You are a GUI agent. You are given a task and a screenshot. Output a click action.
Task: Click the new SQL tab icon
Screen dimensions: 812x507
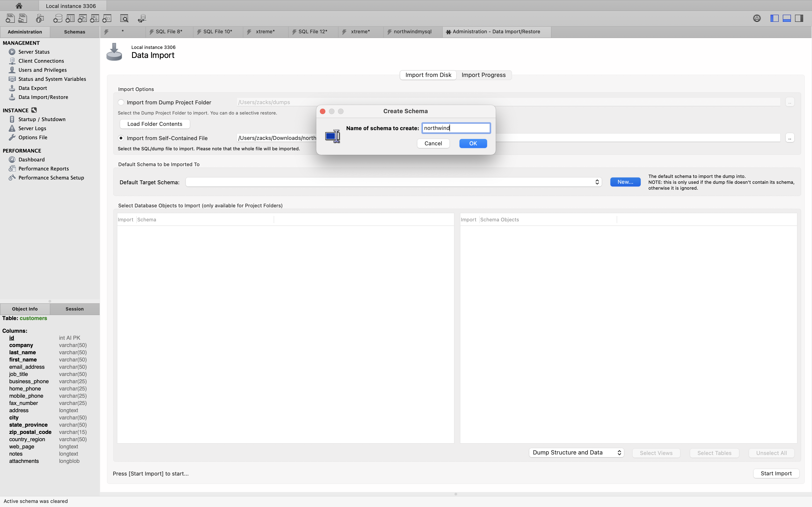tap(10, 18)
